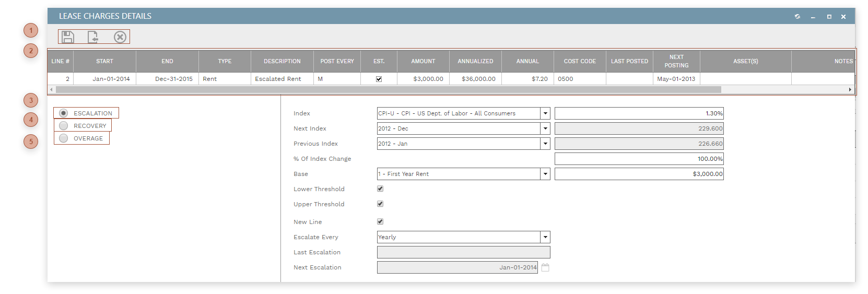
Task: Click the '$3,000.00' amount cell in grid
Action: tap(423, 79)
